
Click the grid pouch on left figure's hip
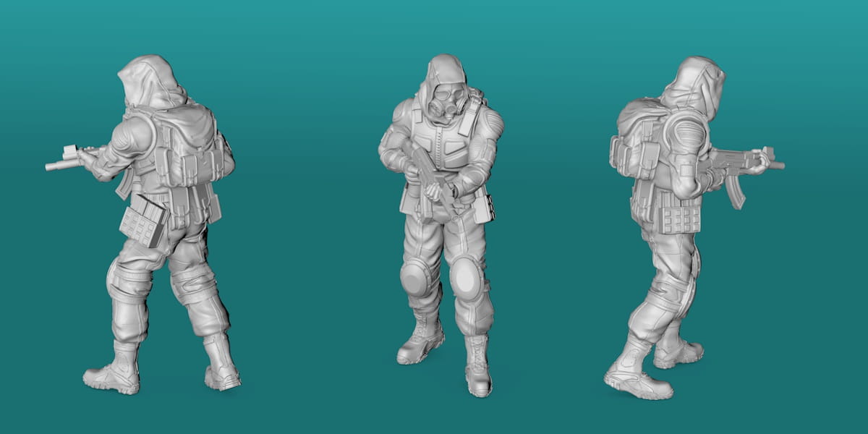(x=143, y=220)
